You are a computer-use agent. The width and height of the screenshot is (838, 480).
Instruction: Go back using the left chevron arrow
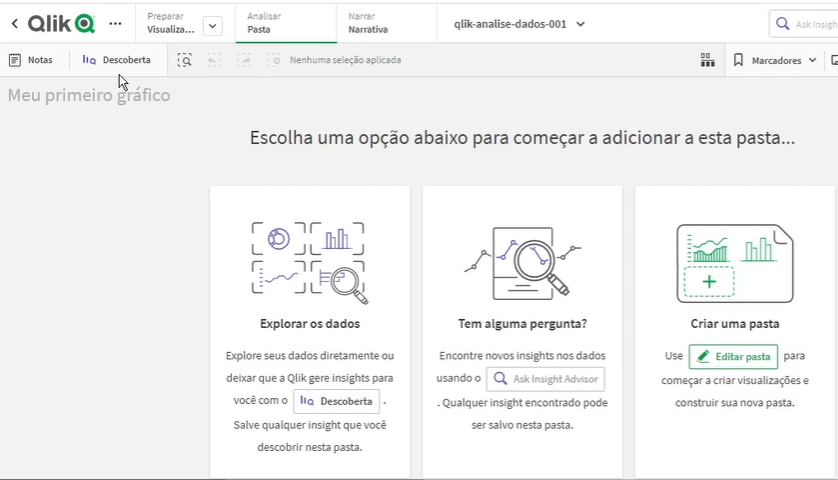[15, 24]
